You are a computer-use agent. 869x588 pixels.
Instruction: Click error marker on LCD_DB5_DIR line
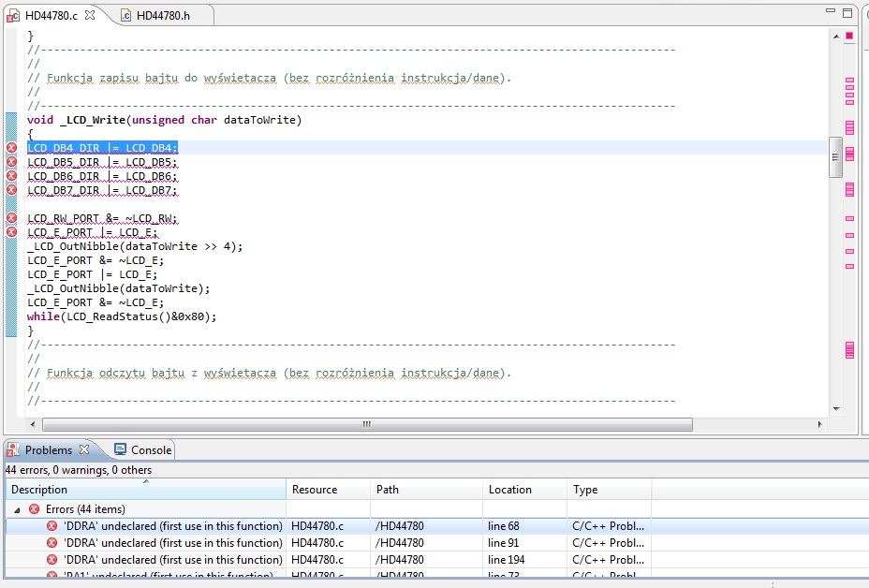pos(11,162)
